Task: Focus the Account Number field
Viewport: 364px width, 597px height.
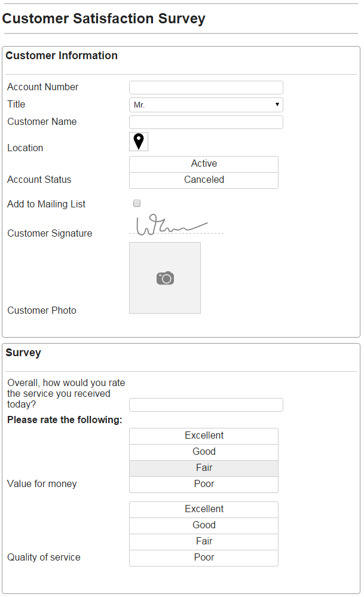Action: click(206, 87)
